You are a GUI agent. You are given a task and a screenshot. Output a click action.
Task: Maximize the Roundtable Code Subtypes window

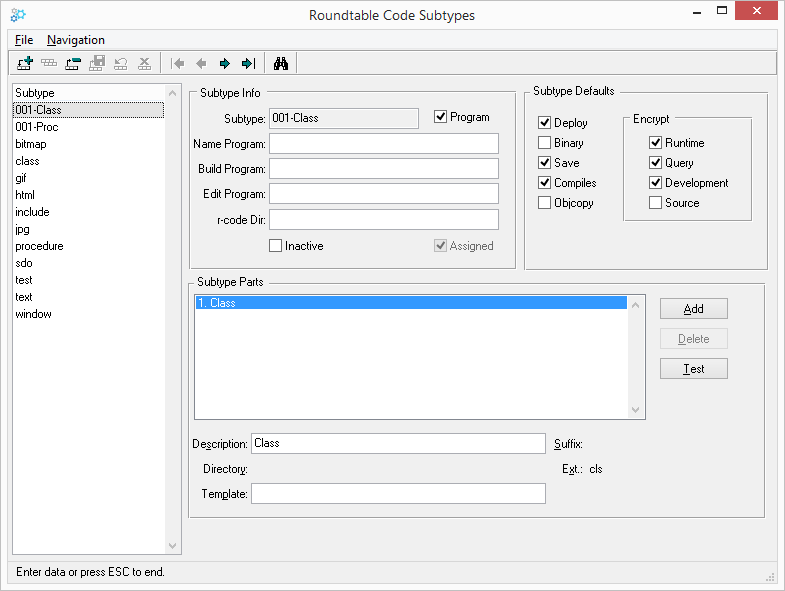coord(721,11)
